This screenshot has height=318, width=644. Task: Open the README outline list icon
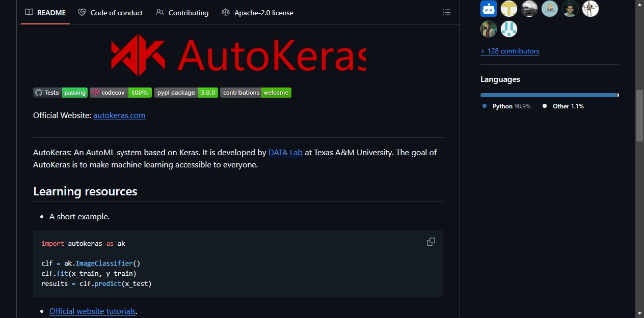pyautogui.click(x=447, y=12)
